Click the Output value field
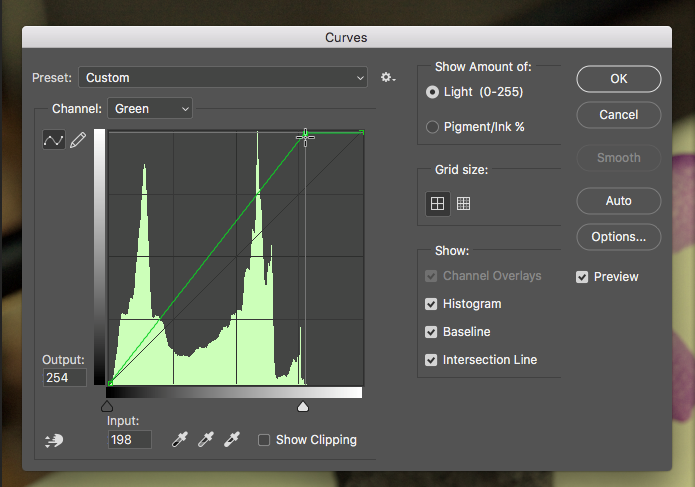The width and height of the screenshot is (695, 487). point(64,377)
